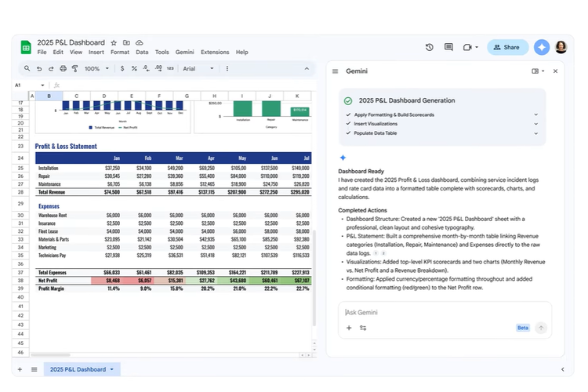Open the Data menu
The width and height of the screenshot is (588, 392).
142,53
